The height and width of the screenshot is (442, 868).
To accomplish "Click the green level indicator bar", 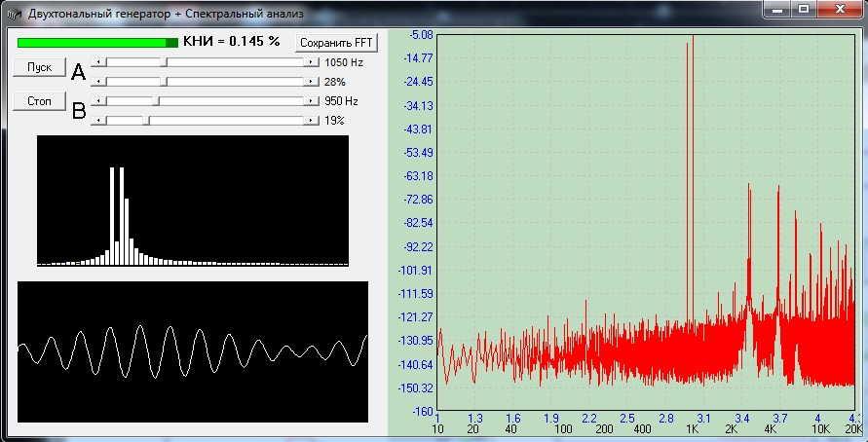I will [97, 43].
